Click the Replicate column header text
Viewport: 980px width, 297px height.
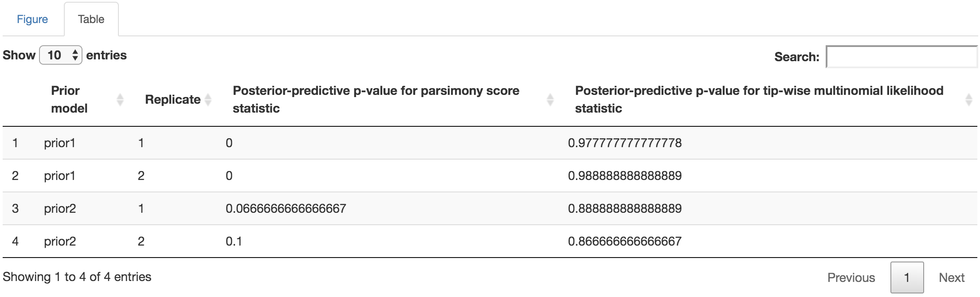(172, 99)
